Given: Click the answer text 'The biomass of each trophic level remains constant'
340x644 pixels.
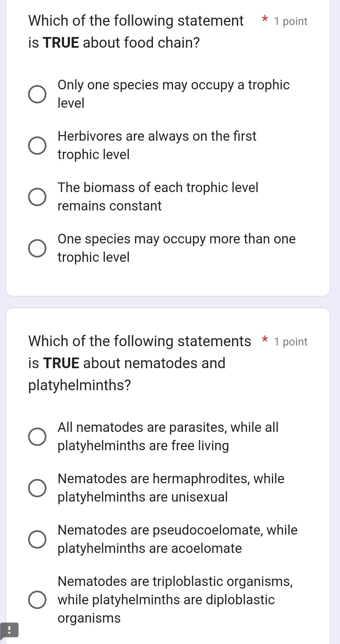Looking at the screenshot, I should tap(158, 197).
